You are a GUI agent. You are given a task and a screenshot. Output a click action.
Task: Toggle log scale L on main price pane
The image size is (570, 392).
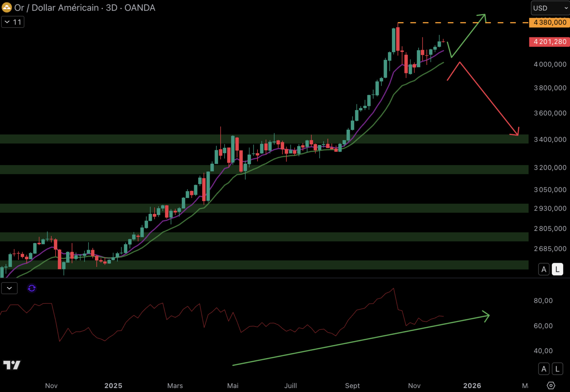click(x=557, y=269)
